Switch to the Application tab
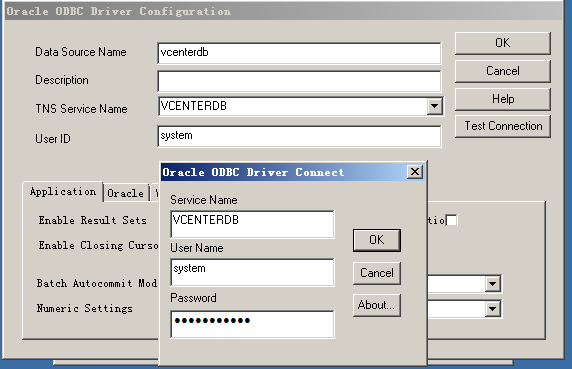The width and height of the screenshot is (572, 369). click(x=63, y=192)
